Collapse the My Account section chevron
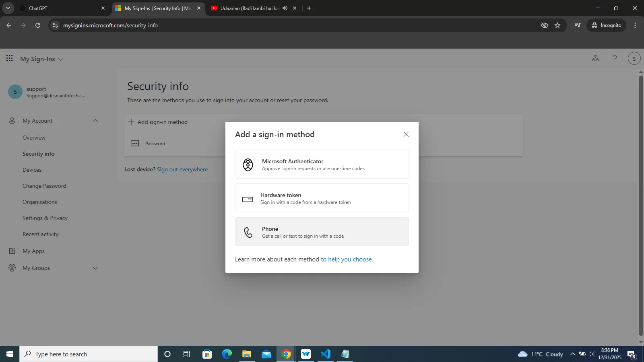The height and width of the screenshot is (362, 644). [x=95, y=121]
